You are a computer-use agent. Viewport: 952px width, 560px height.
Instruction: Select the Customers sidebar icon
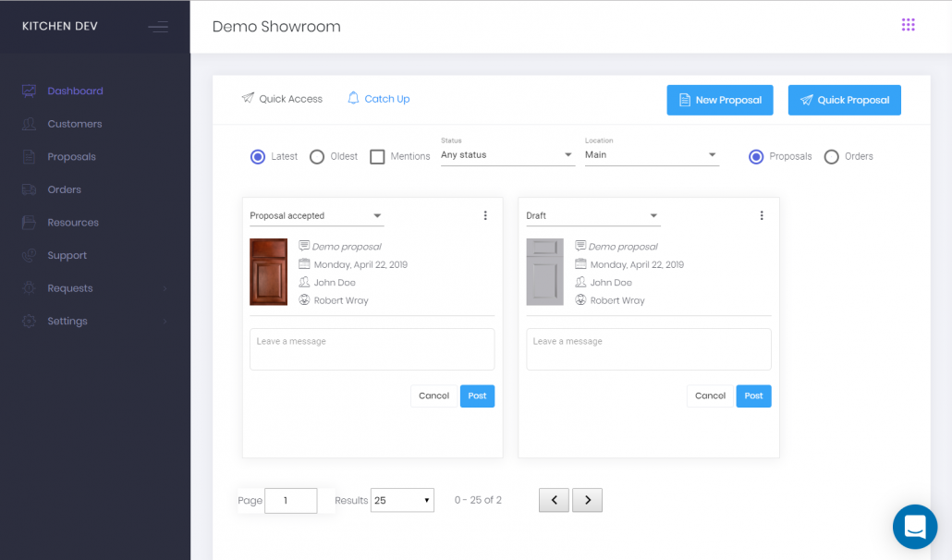pyautogui.click(x=29, y=123)
